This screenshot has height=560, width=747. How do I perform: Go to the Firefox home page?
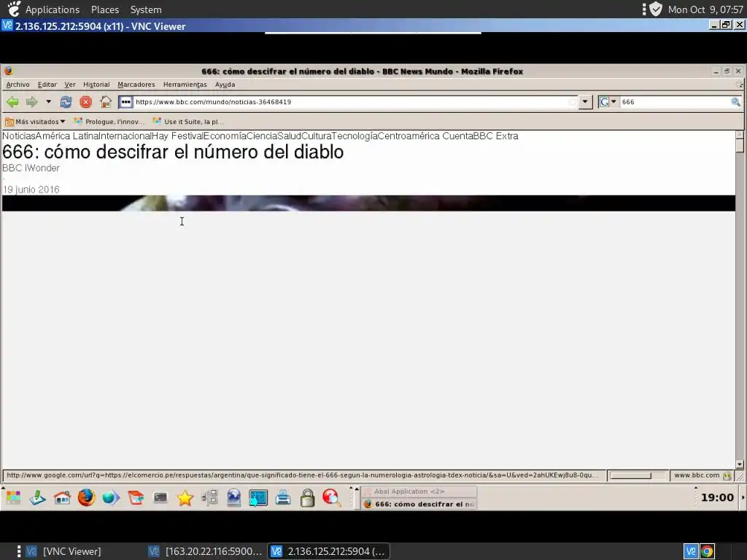click(106, 102)
